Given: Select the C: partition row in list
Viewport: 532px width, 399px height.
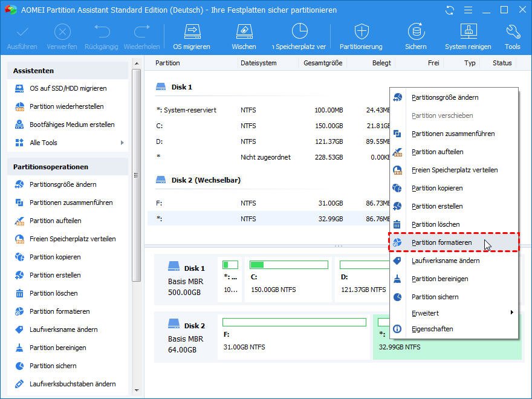Looking at the screenshot, I should (268, 126).
